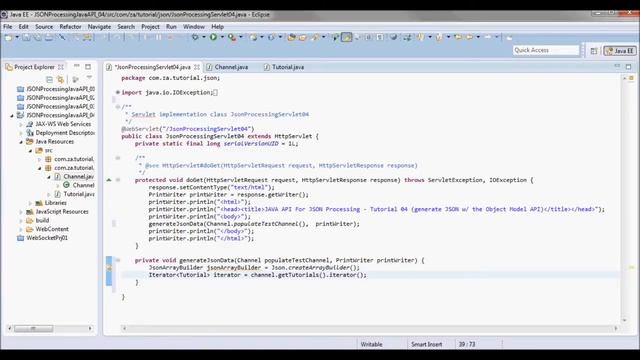Open the Source menu
This screenshot has height=360, width=640.
point(44,27)
